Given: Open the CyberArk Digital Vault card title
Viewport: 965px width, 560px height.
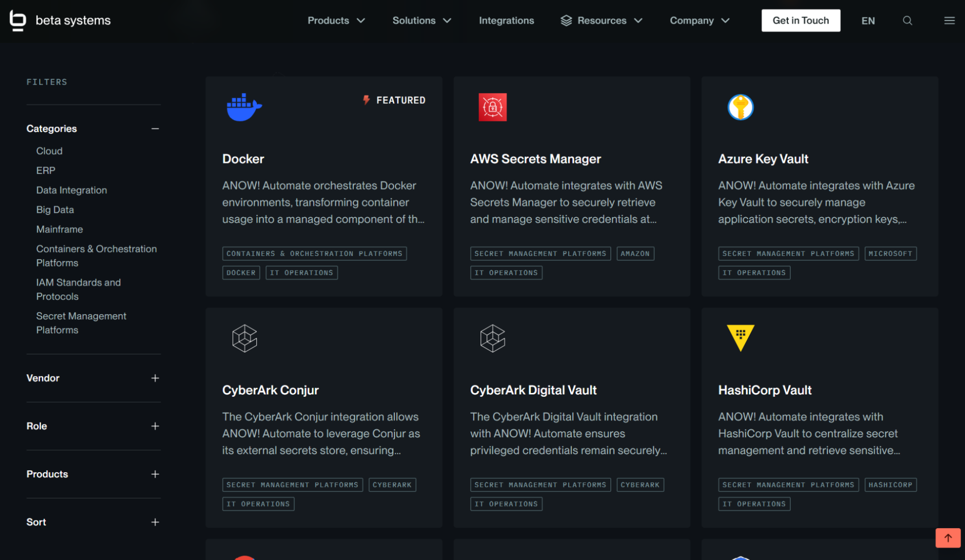Looking at the screenshot, I should pos(533,390).
